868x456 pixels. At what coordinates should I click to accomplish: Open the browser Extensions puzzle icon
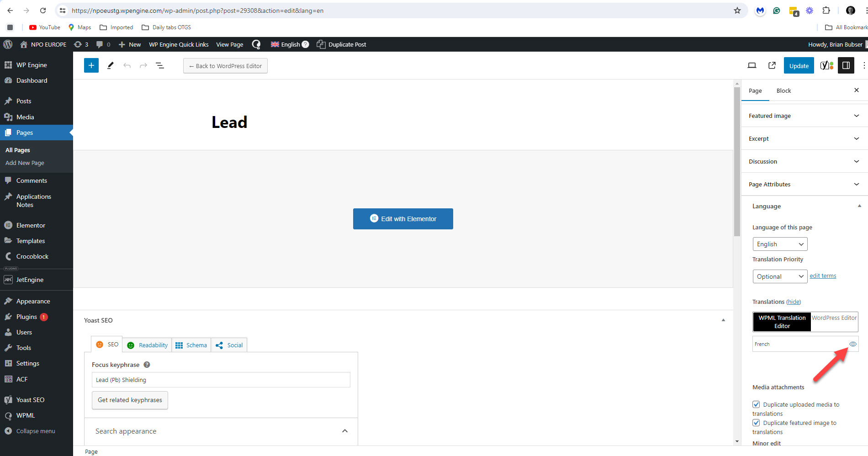coord(826,11)
